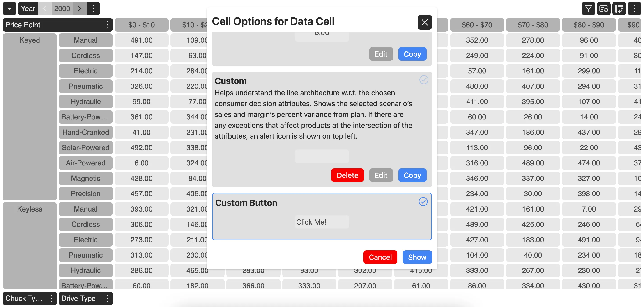This screenshot has height=307, width=644.
Task: Open the Drive Type options menu
Action: [107, 298]
